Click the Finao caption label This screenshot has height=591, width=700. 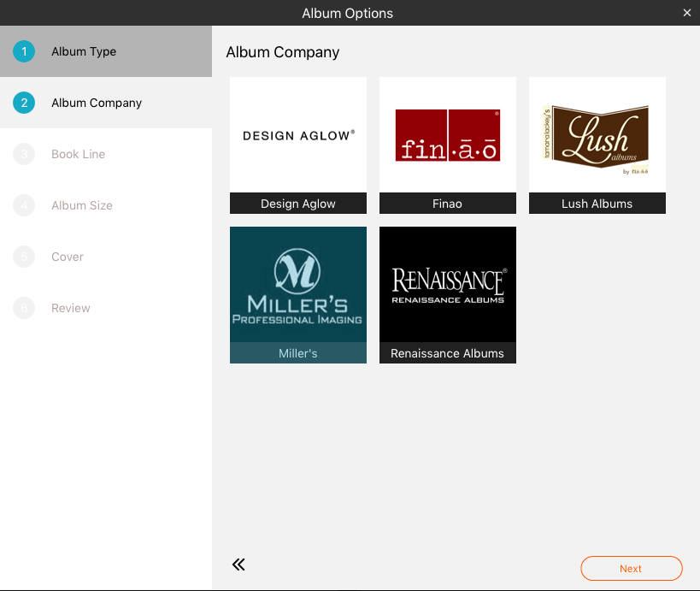448,204
